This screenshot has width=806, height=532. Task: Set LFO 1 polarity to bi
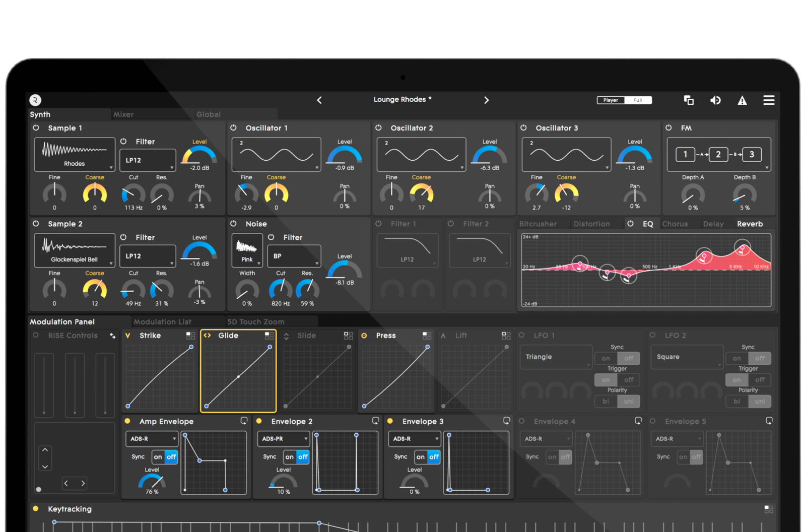pos(606,401)
